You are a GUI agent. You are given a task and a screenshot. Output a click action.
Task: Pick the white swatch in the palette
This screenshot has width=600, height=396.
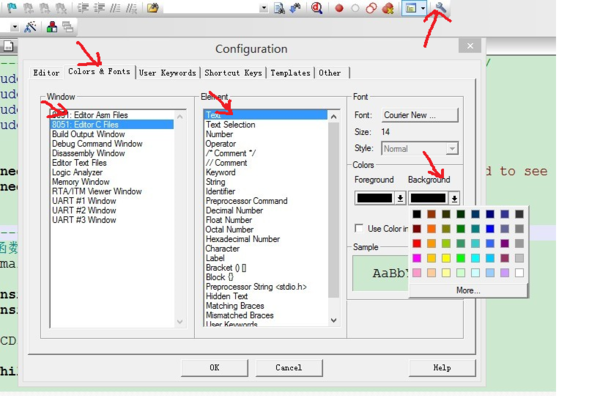click(519, 273)
